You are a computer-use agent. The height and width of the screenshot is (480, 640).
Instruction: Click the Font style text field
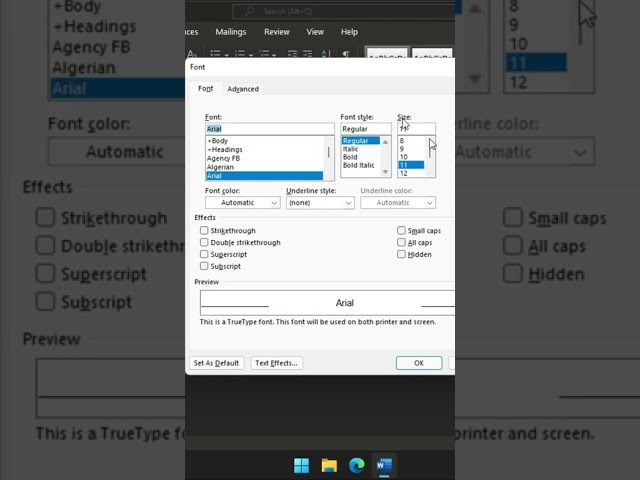(x=366, y=129)
